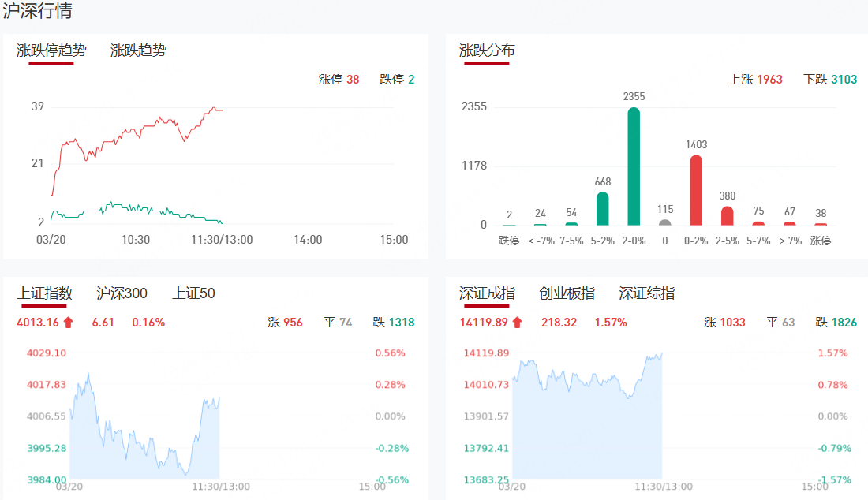Click the red 0-2% bar showing 1403
This screenshot has height=500, width=868.
(x=696, y=190)
